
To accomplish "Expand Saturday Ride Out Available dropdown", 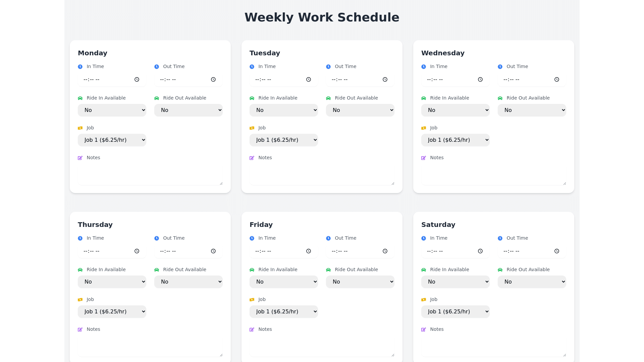I will [x=532, y=282].
